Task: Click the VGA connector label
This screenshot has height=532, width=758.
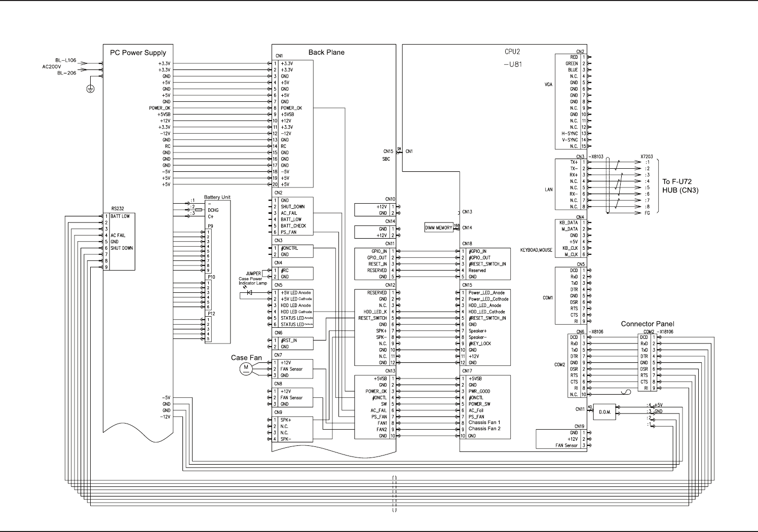Action: [x=548, y=86]
